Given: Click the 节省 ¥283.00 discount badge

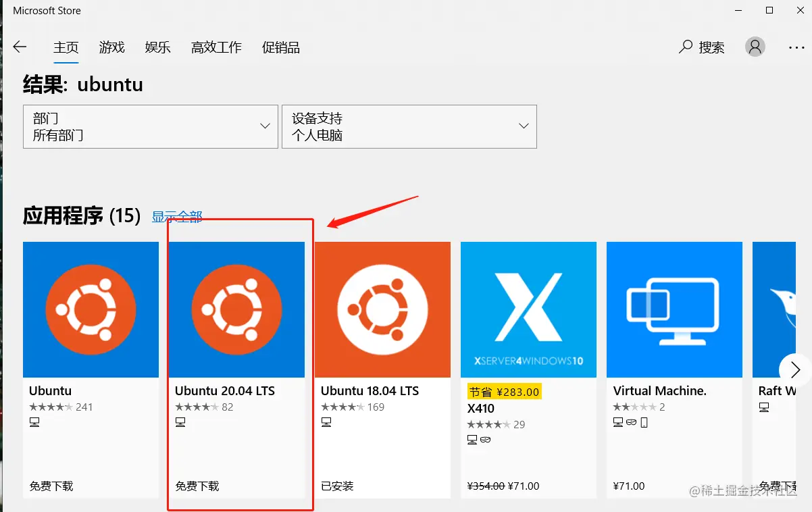Looking at the screenshot, I should click(x=504, y=391).
